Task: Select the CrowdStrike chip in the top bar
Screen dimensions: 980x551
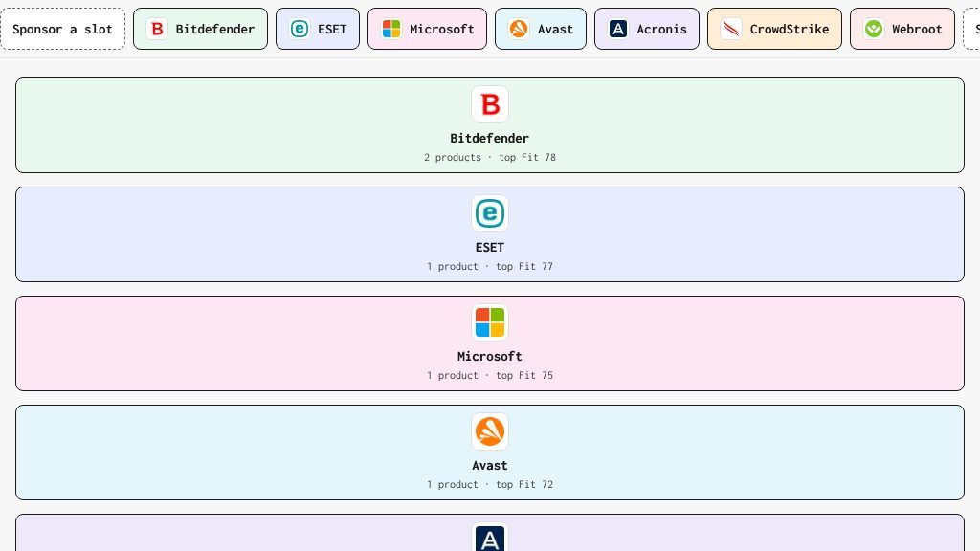Action: click(774, 29)
